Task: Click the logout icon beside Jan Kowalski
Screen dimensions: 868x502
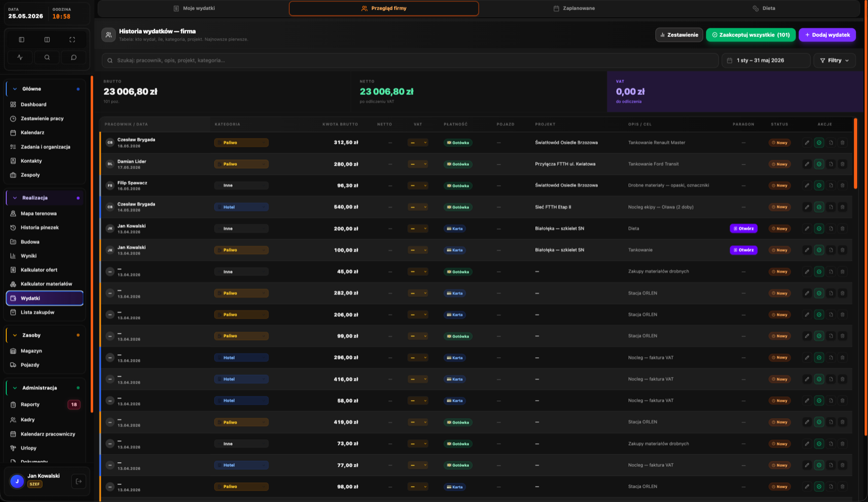Action: coord(79,481)
